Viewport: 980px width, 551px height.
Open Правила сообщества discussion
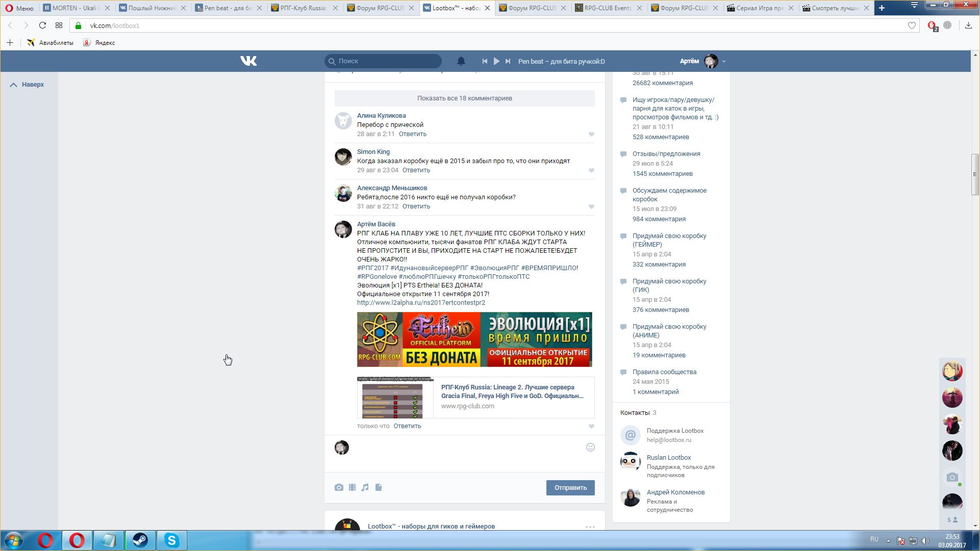tap(664, 372)
